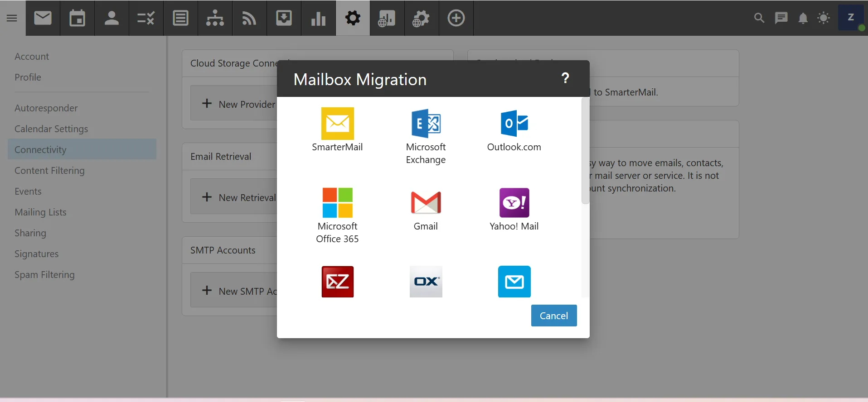Choose Microsoft Exchange migration option
Image resolution: width=868 pixels, height=402 pixels.
pos(426,136)
